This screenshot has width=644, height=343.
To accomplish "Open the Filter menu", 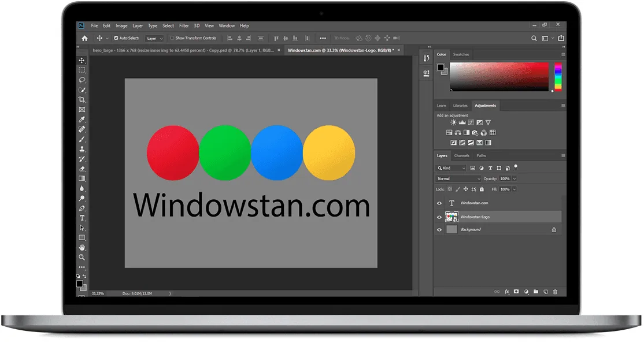I will (184, 25).
